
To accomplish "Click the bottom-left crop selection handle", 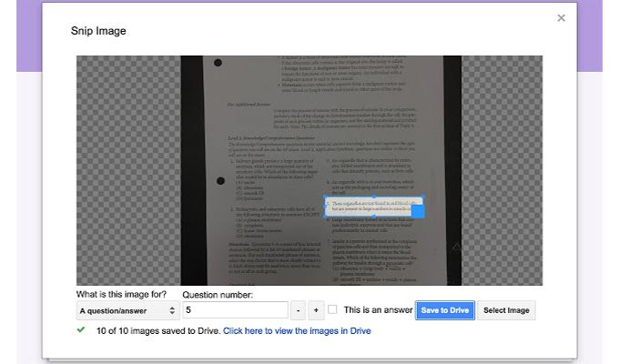I will pos(325,217).
